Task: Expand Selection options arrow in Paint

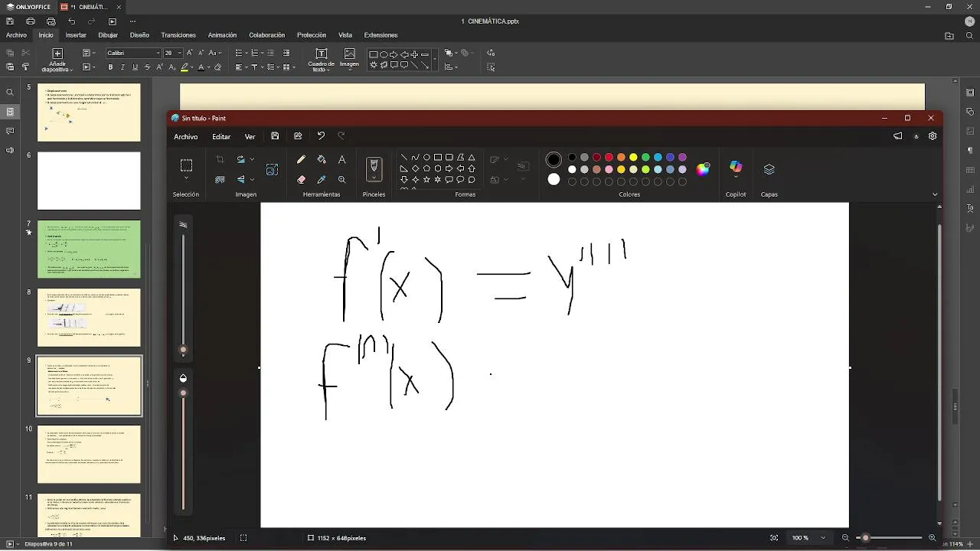Action: tap(186, 179)
